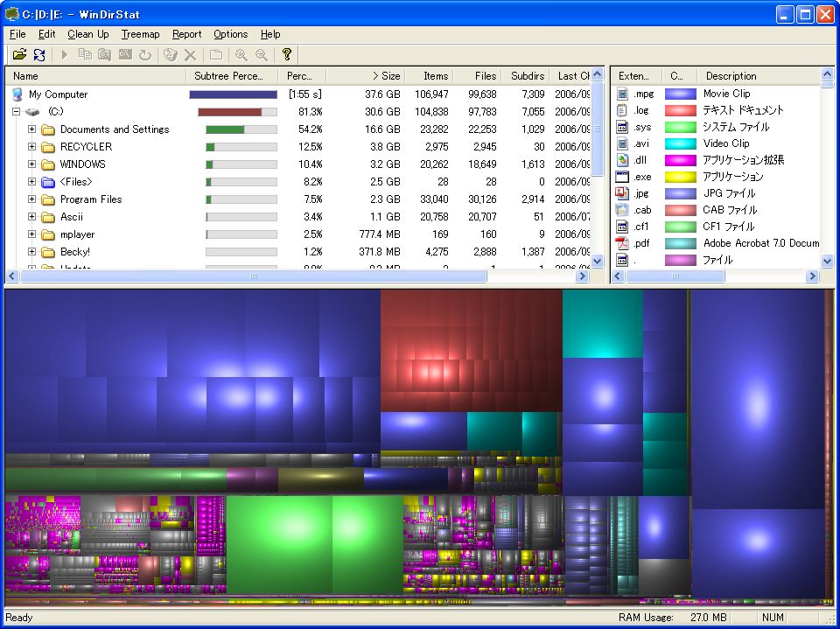
Task: Click the My Computer icon in tree
Action: [17, 94]
